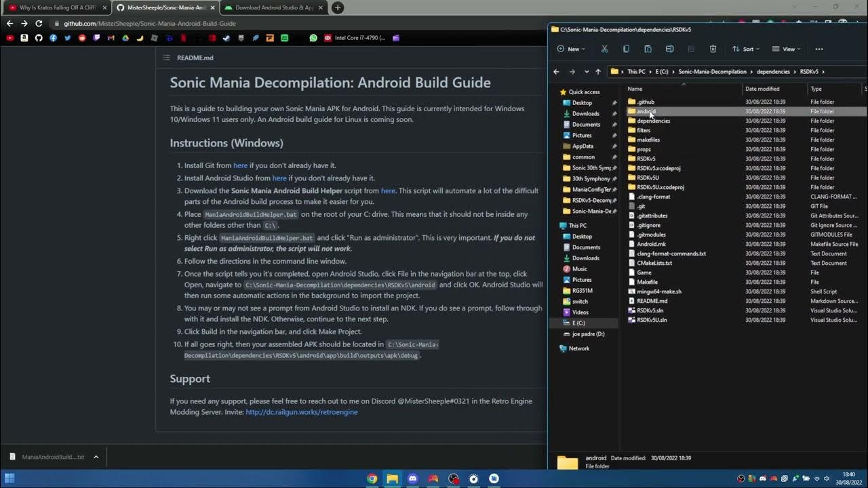Screen dimensions: 868x488
Task: Open the See more three-dots menu
Action: (819, 49)
